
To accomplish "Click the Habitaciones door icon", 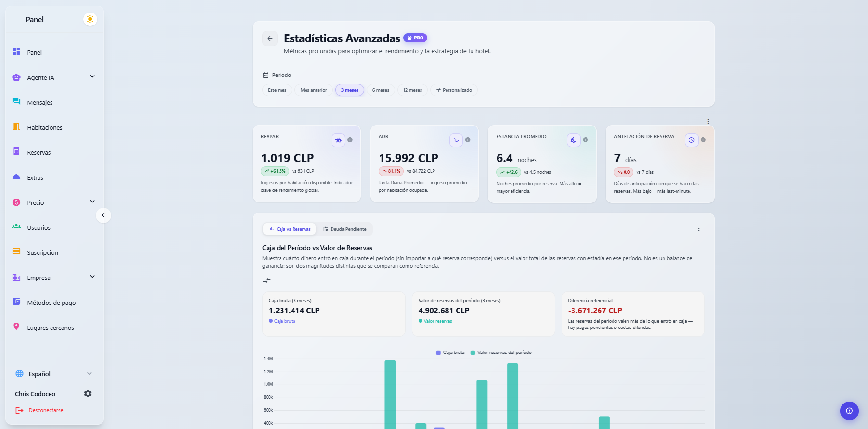I will click(x=16, y=126).
